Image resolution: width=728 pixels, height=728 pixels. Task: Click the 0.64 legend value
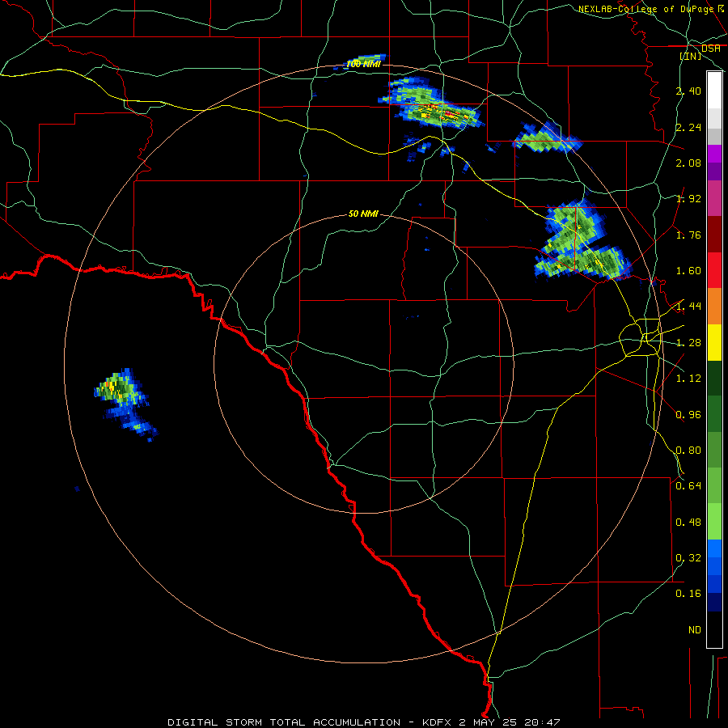pyautogui.click(x=688, y=485)
